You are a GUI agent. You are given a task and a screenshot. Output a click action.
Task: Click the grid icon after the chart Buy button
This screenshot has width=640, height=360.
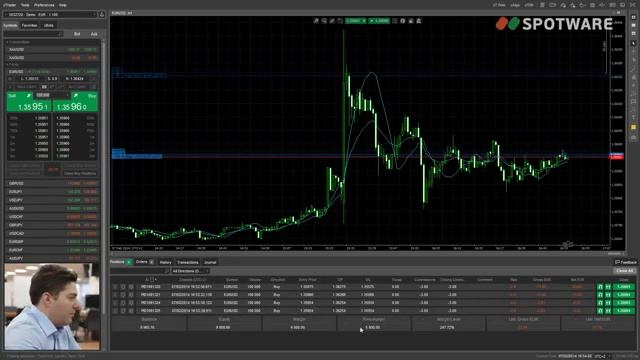395,21
